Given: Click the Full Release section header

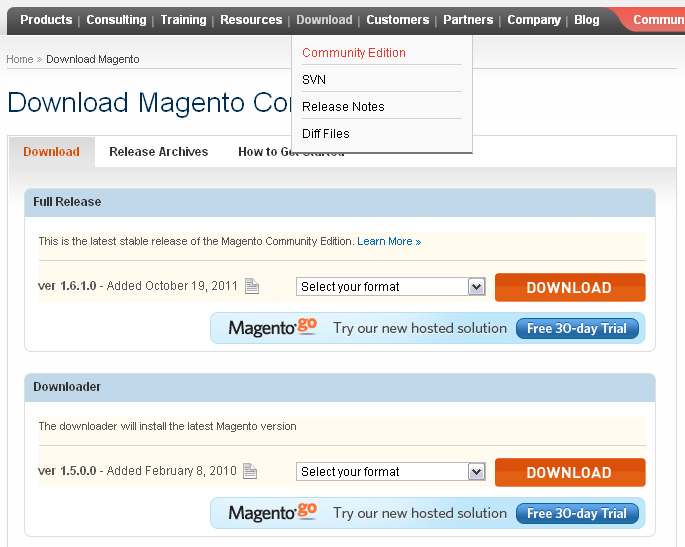Looking at the screenshot, I should (340, 202).
